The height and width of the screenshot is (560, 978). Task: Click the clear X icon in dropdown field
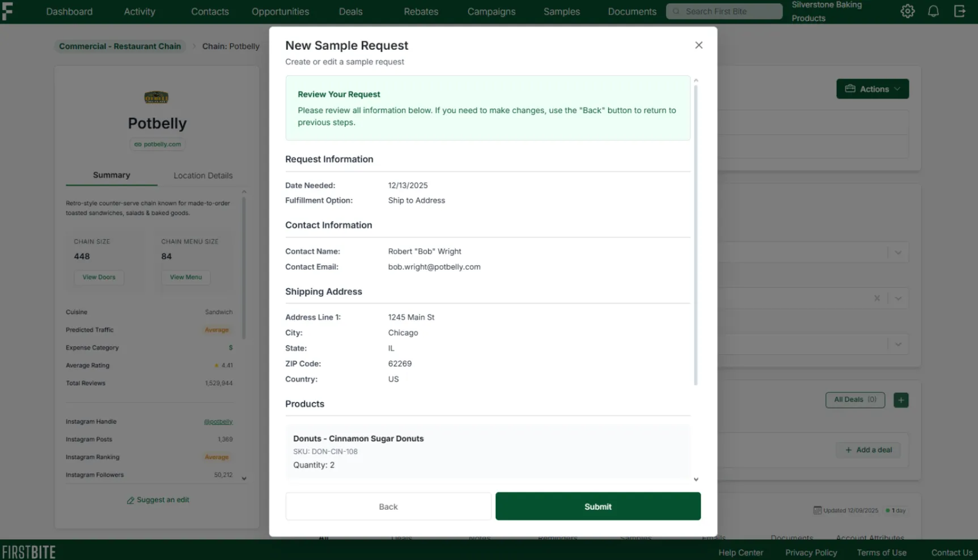coord(877,298)
